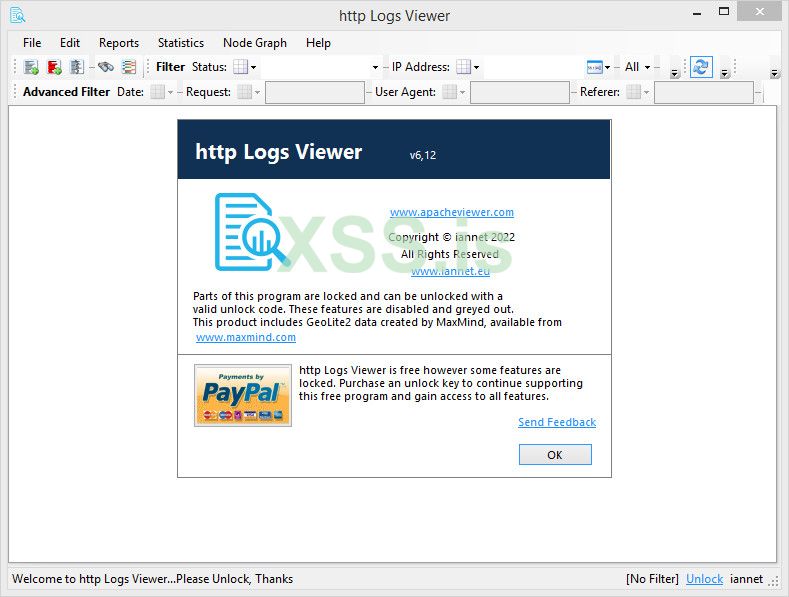Viewport: 789px width, 597px height.
Task: Click the [No Filter] status text
Action: 652,579
